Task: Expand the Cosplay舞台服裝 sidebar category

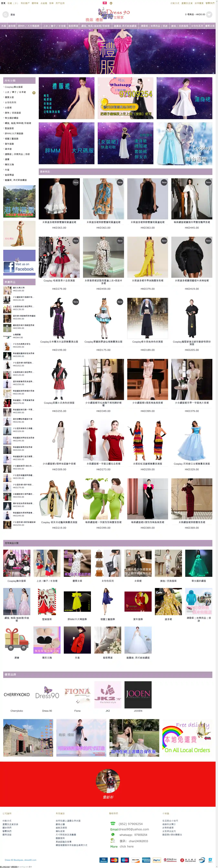Action: (14, 87)
